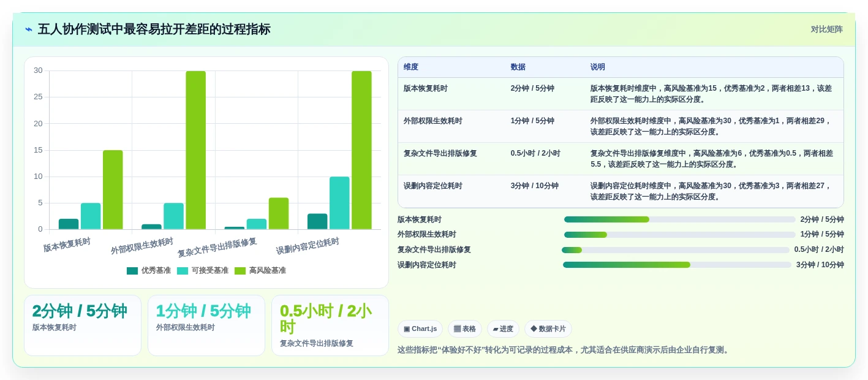The width and height of the screenshot is (868, 380).
Task: Toggle the 高风险基准 legend item
Action: coord(260,270)
